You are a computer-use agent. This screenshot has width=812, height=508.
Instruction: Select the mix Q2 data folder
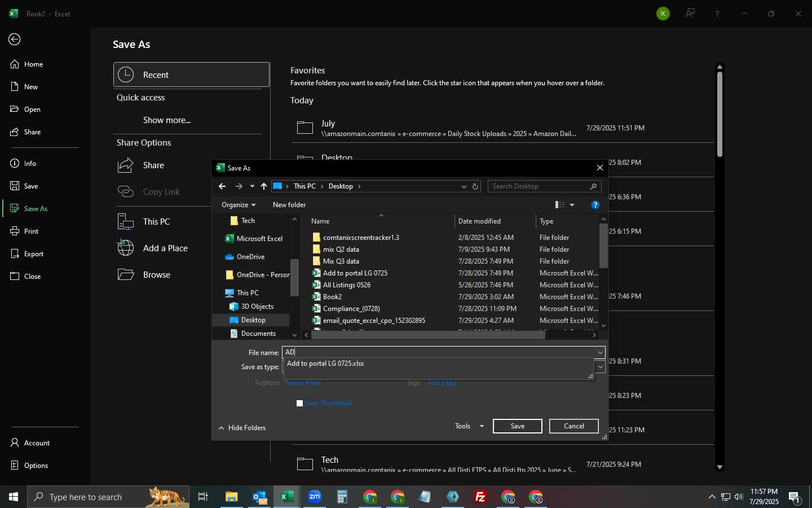click(341, 249)
